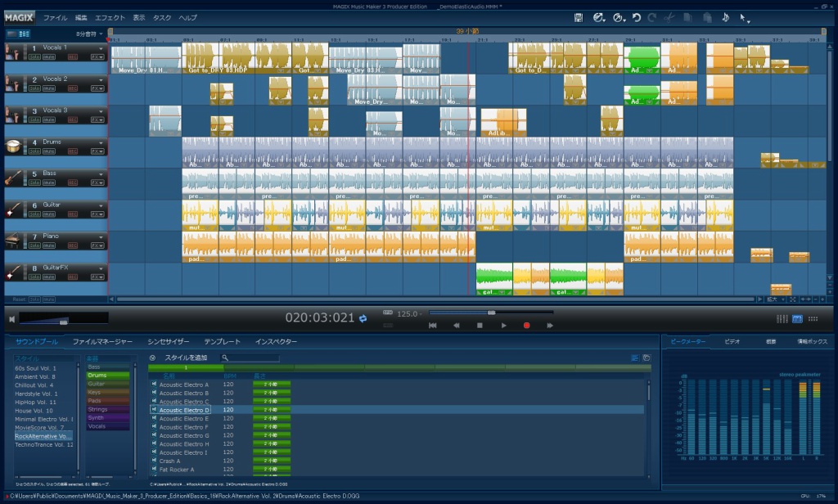The image size is (838, 504).
Task: Switch to the シンセサイザー tab
Action: coord(169,341)
